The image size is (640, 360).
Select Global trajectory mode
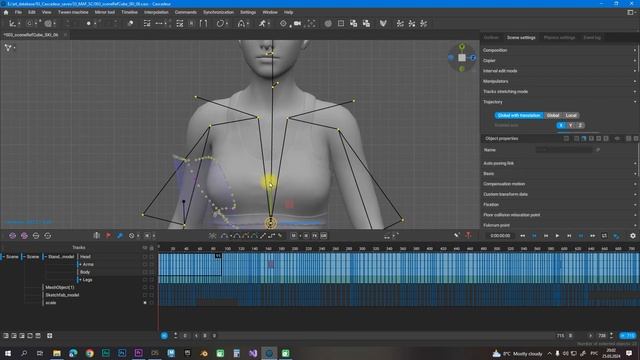[553, 116]
